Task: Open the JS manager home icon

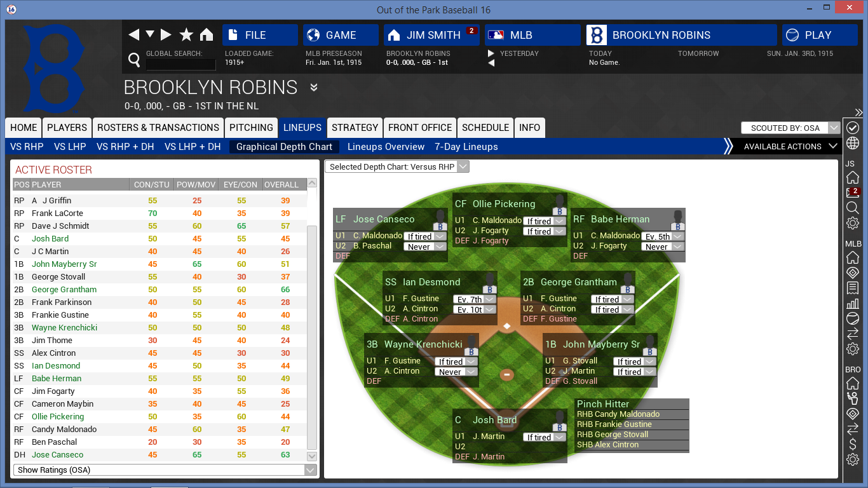Action: click(853, 177)
